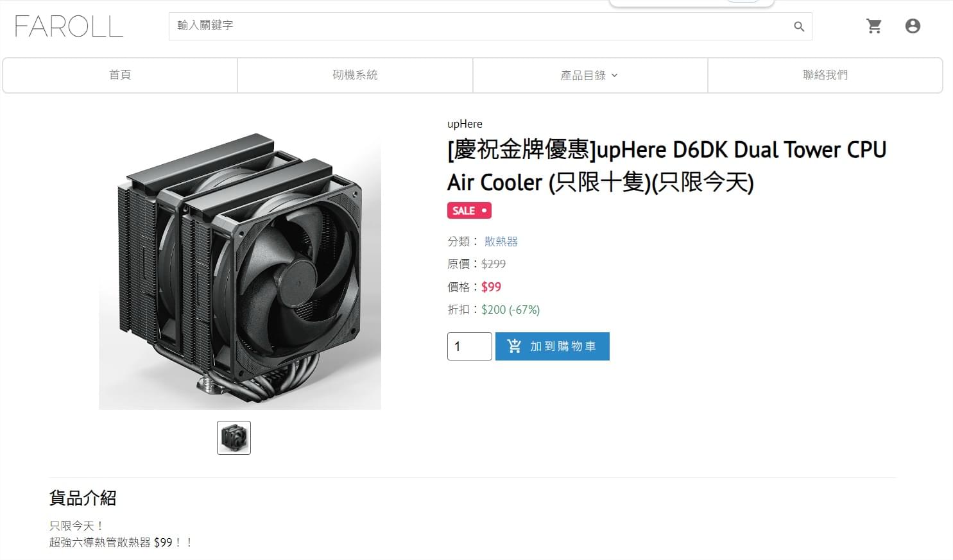
Task: Click the product title heading
Action: tap(667, 166)
